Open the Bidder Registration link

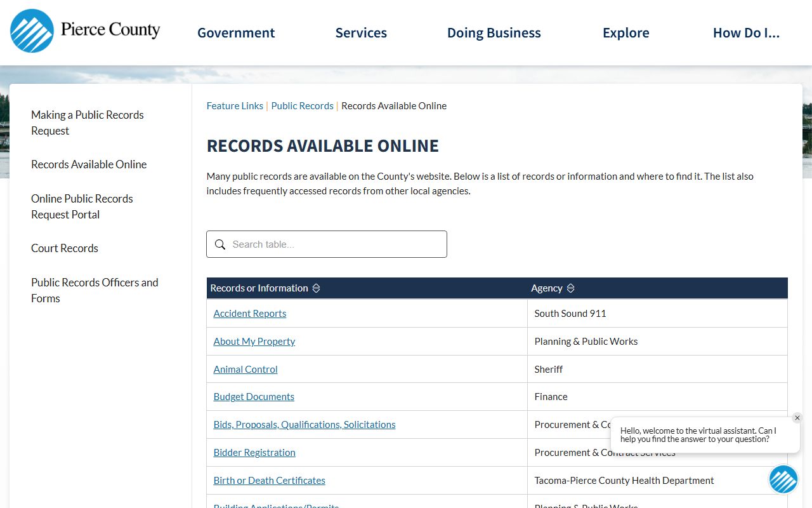pyautogui.click(x=254, y=453)
